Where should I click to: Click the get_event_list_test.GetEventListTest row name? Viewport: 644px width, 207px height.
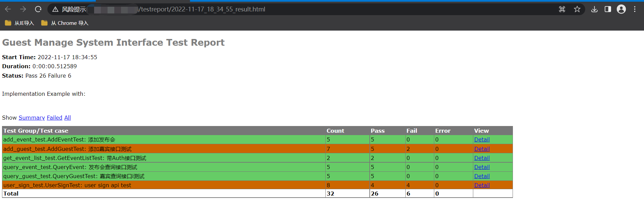(75, 158)
